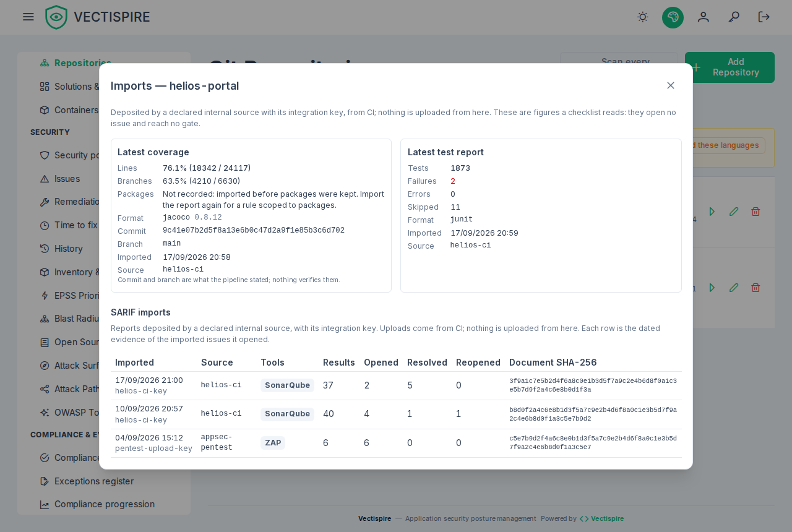Toggle light theme sun icon
The width and height of the screenshot is (792, 532).
tap(643, 17)
